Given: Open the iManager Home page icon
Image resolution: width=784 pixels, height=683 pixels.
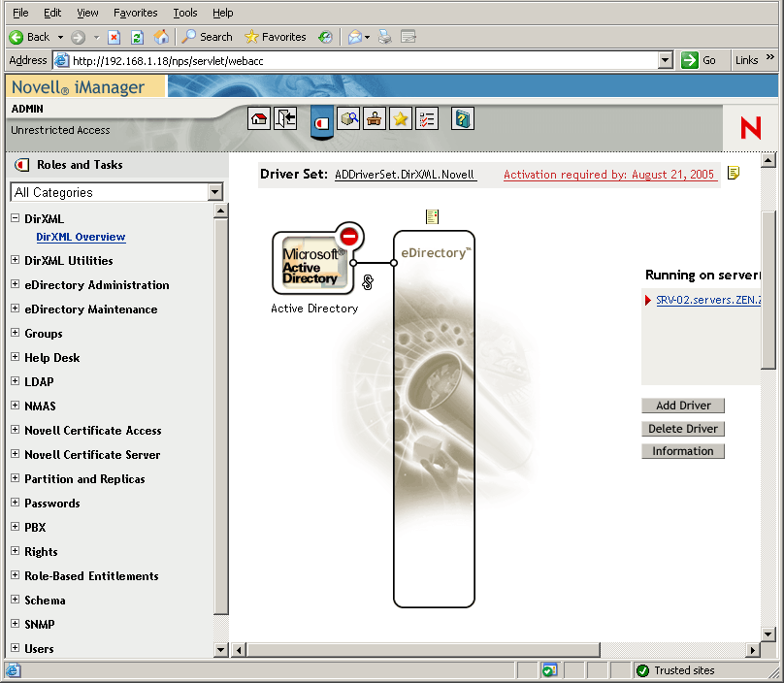Looking at the screenshot, I should pos(259,118).
